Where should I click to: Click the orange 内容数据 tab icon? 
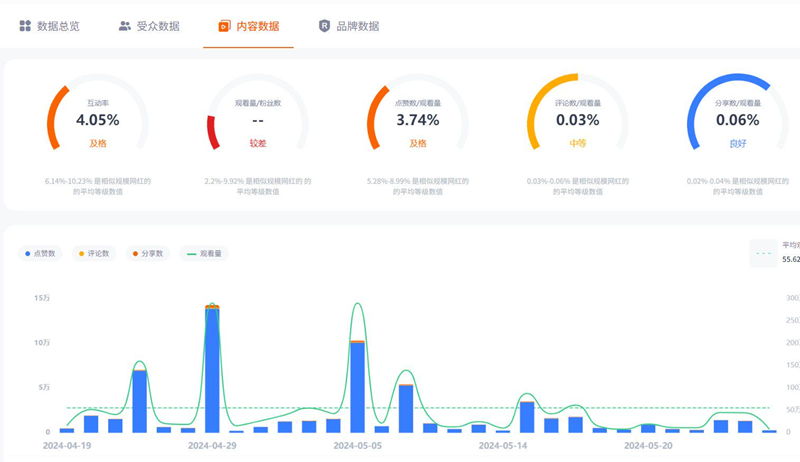(224, 26)
